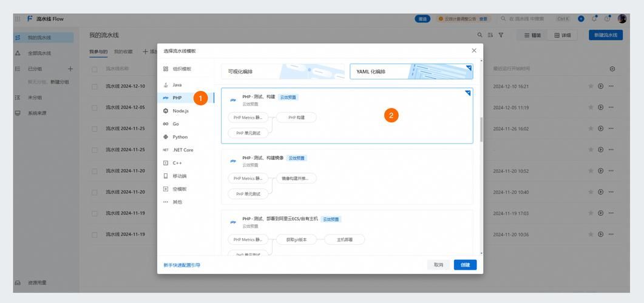Click plus icon next to 已分组
Image resolution: width=644 pixels, height=303 pixels.
[70, 69]
